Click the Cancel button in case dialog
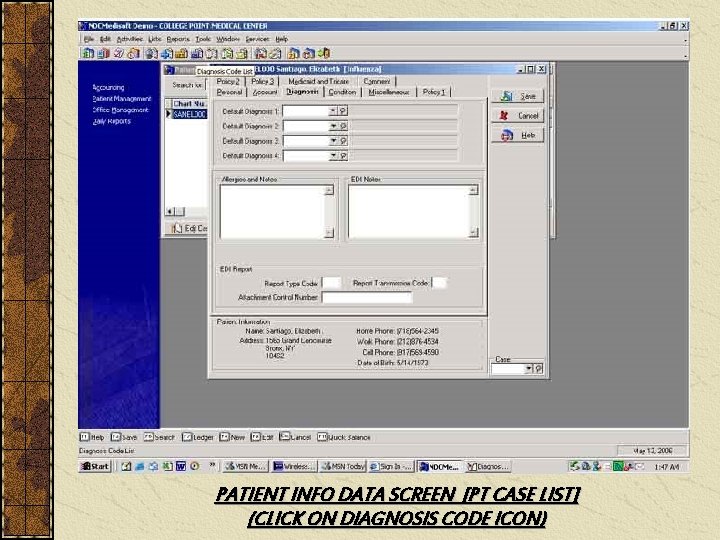This screenshot has height=540, width=720. pyautogui.click(x=518, y=116)
